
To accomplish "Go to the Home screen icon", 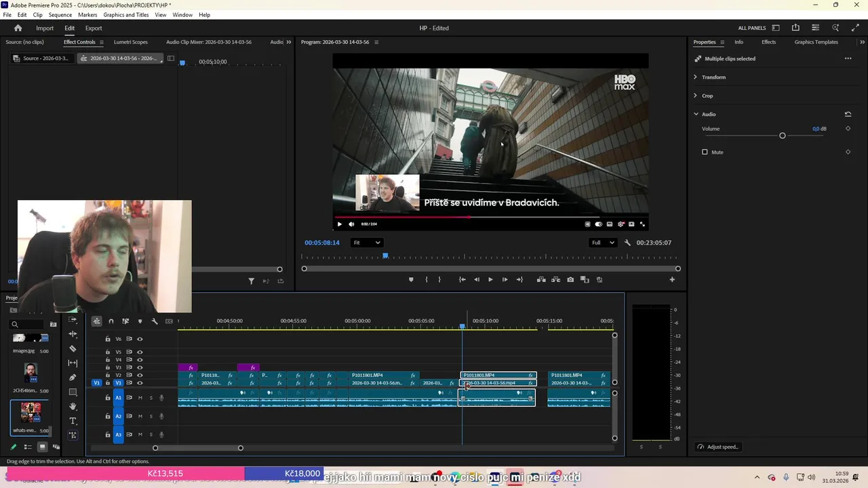I will tap(18, 28).
